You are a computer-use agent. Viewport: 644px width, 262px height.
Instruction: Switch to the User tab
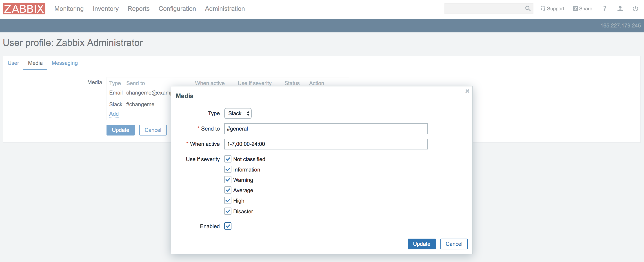pos(13,63)
